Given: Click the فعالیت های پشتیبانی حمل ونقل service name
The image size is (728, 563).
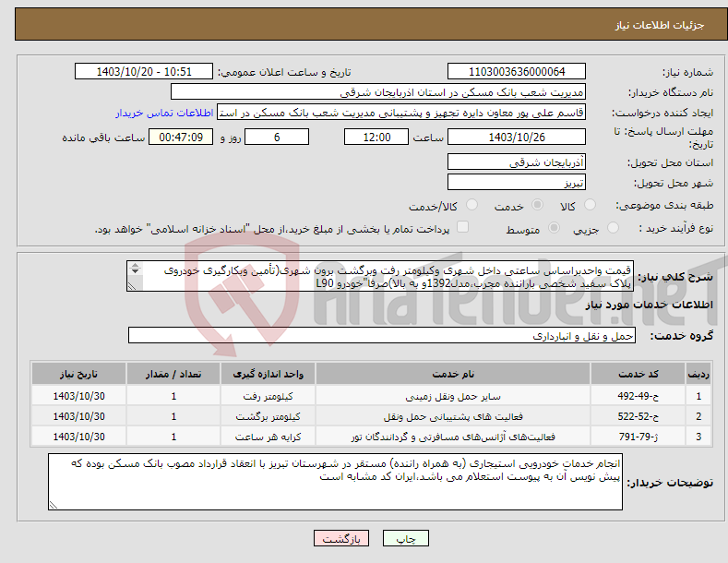Looking at the screenshot, I should [x=453, y=416].
